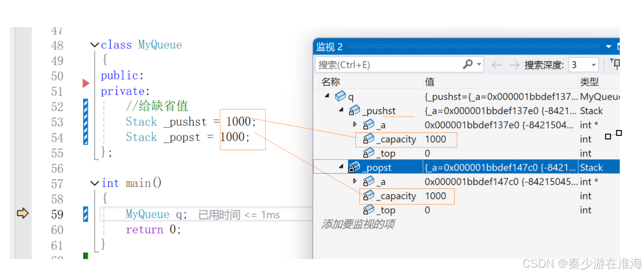Select the highlighted _popst row
The width and height of the screenshot is (644, 274).
(x=466, y=168)
